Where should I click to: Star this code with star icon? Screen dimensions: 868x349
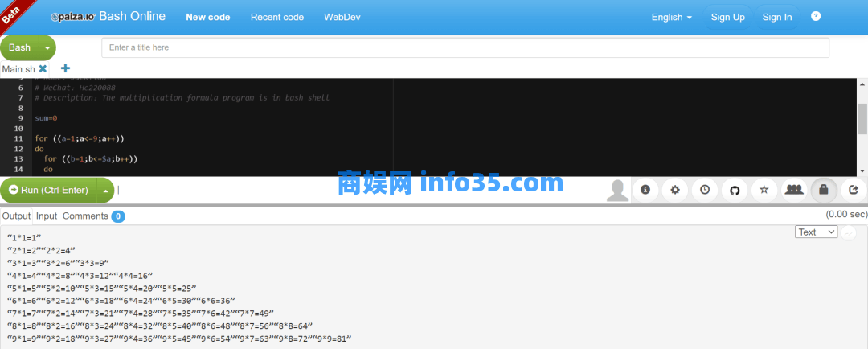click(x=764, y=190)
